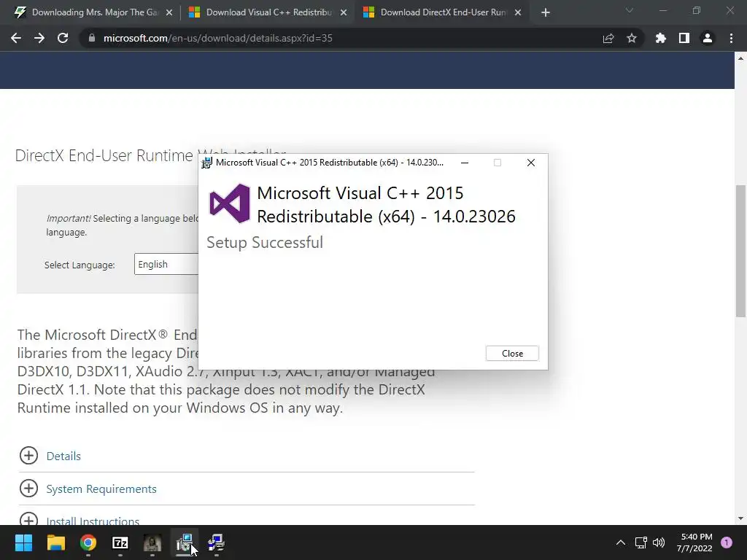The height and width of the screenshot is (560, 747).
Task: Open Chrome profile avatar menu
Action: (x=708, y=38)
